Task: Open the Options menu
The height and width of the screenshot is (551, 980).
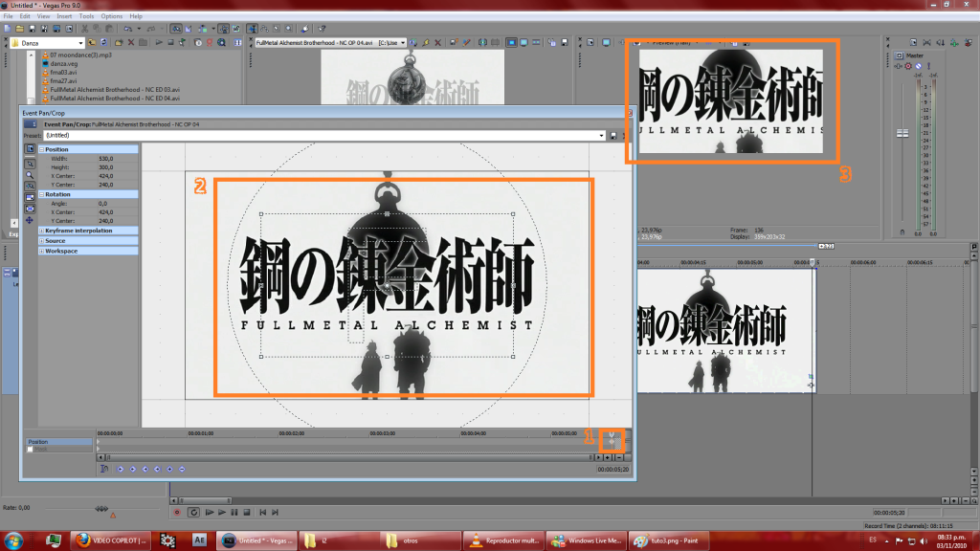Action: 112,16
